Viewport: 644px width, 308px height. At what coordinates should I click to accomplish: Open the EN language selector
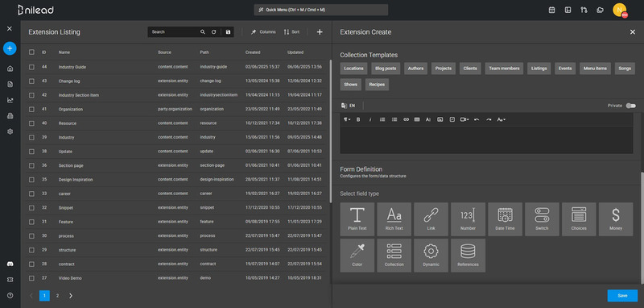point(349,106)
